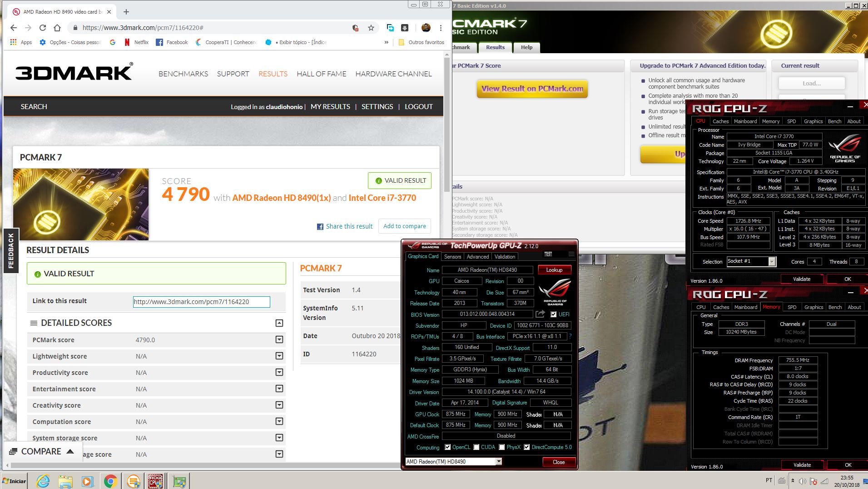The height and width of the screenshot is (489, 868).
Task: Go to Chrome home page
Action: coord(57,28)
